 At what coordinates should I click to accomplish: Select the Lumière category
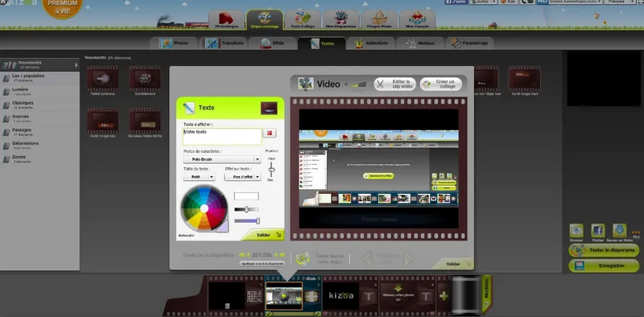39,91
